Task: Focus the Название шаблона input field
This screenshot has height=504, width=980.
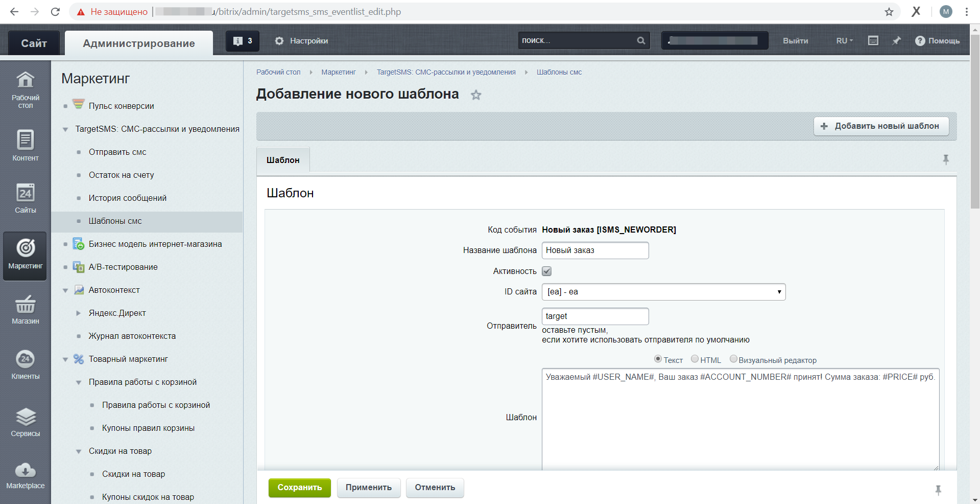Action: click(595, 250)
